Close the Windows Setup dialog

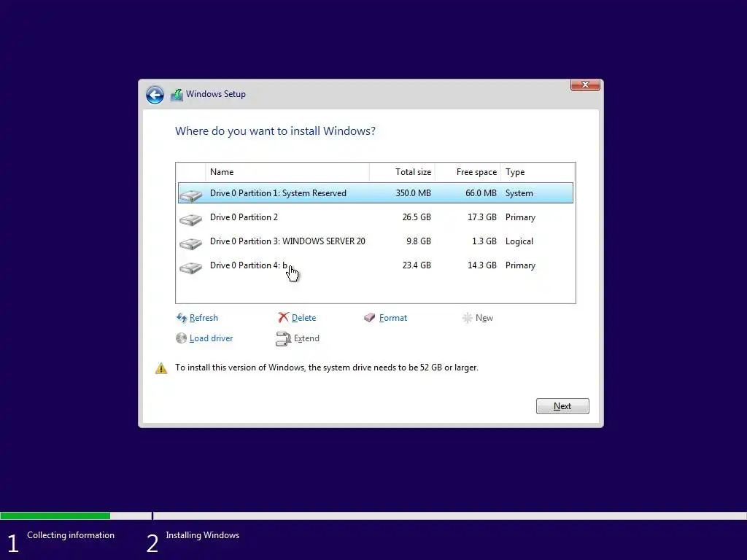click(585, 85)
